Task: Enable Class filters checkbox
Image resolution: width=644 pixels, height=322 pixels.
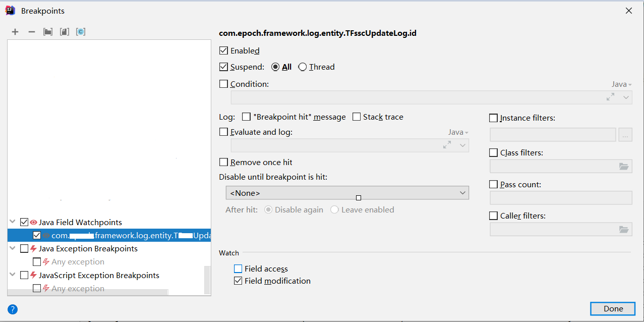Action: tap(493, 152)
